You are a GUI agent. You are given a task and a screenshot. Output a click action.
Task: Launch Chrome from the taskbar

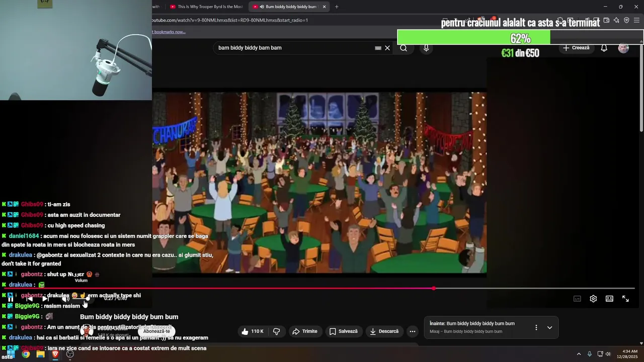click(x=26, y=354)
